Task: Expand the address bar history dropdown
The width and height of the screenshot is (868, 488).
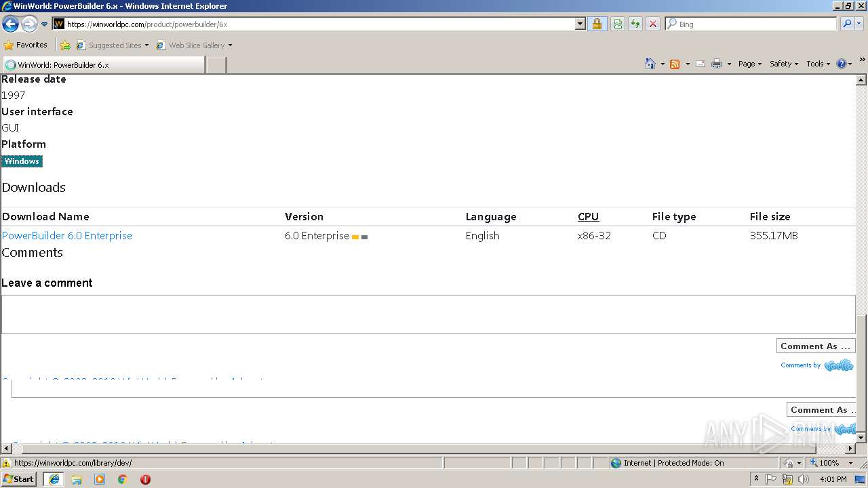Action: click(x=580, y=24)
